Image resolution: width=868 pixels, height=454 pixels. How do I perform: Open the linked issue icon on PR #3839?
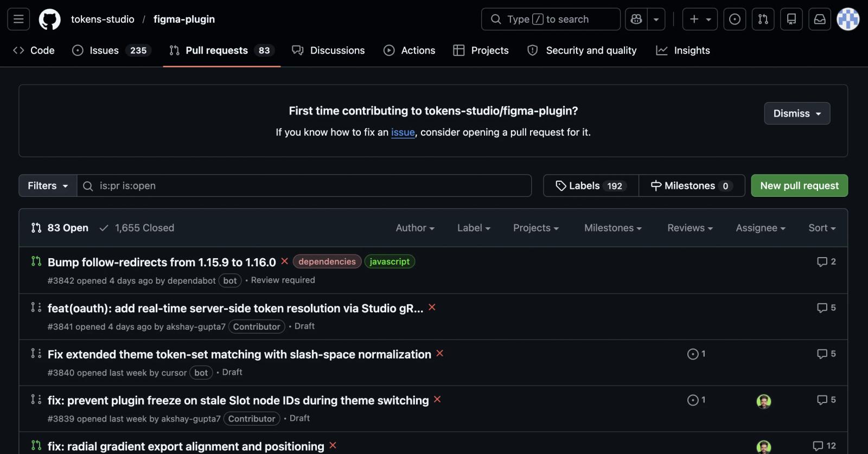tap(697, 400)
